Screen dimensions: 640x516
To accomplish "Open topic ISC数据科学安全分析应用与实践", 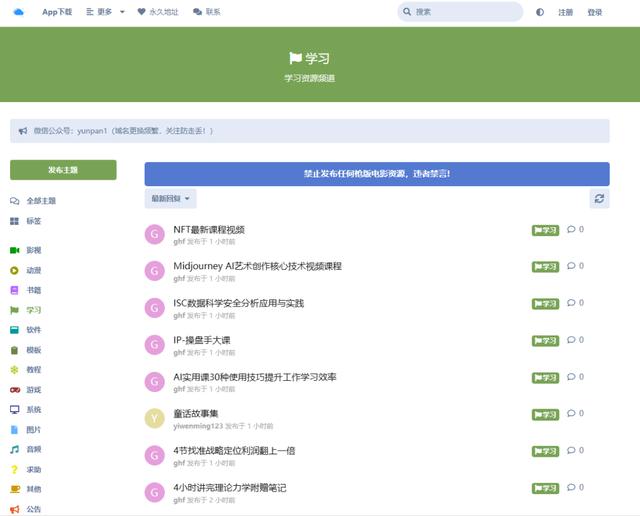I will pyautogui.click(x=238, y=303).
